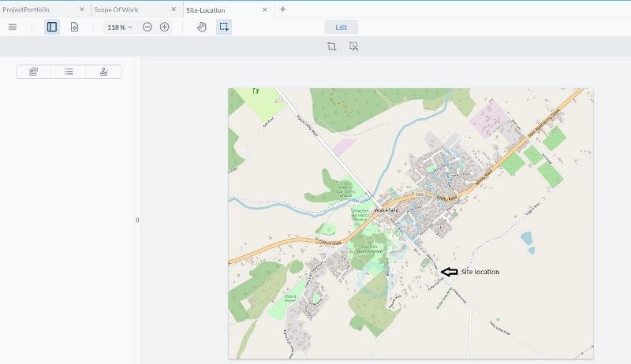Screen dimensions: 631x364
Task: Close the Site-Location tab
Action: tap(265, 9)
